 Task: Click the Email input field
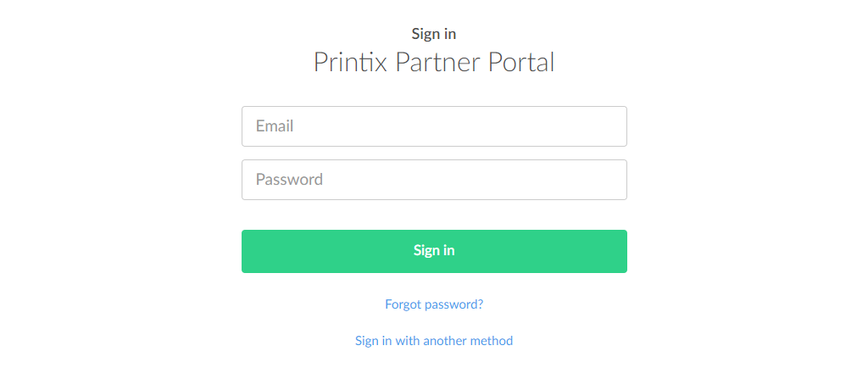click(434, 126)
